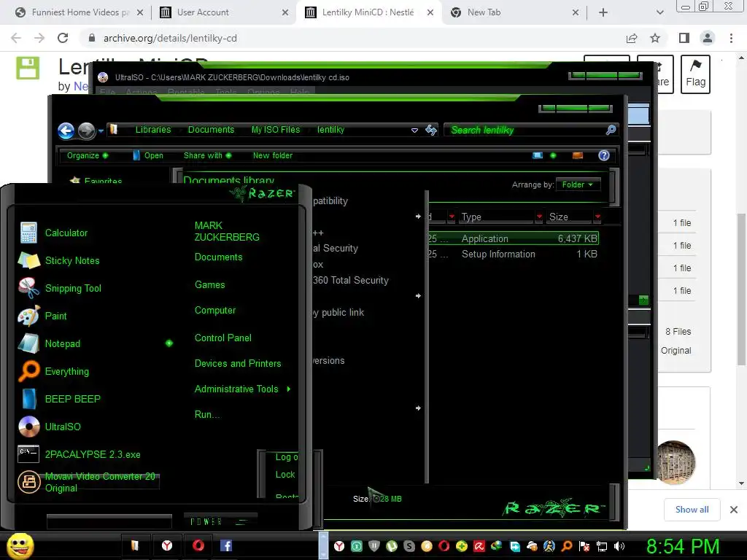Open the Opera browser taskbar button
This screenshot has height=560, width=747.
point(198,545)
